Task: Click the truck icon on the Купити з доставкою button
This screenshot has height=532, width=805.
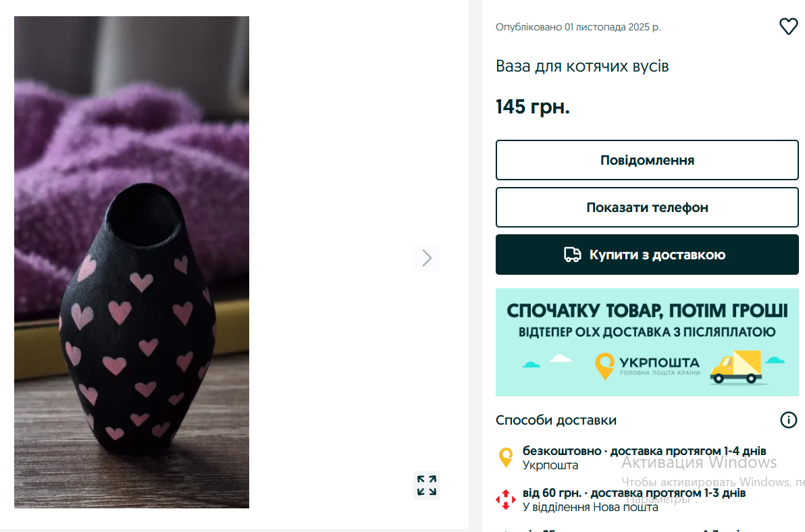Action: [x=573, y=255]
